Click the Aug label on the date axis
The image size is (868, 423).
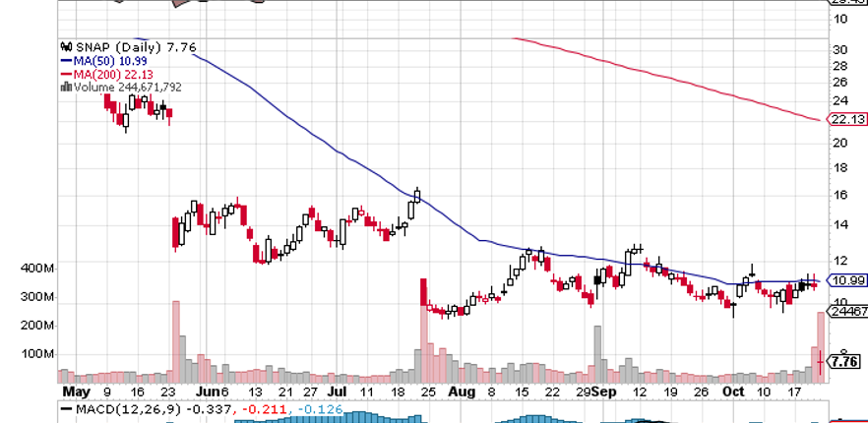[462, 392]
